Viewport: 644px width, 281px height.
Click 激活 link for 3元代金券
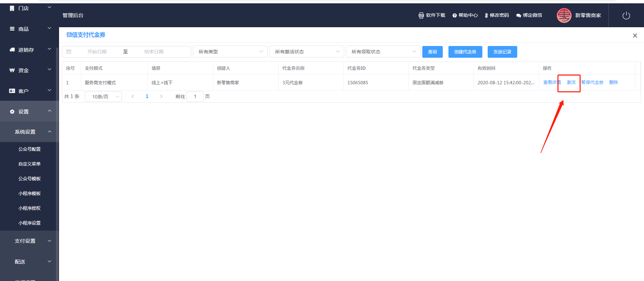(x=571, y=83)
